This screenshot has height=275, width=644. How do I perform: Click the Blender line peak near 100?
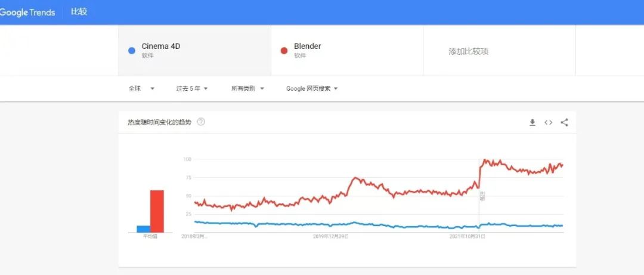click(x=485, y=160)
